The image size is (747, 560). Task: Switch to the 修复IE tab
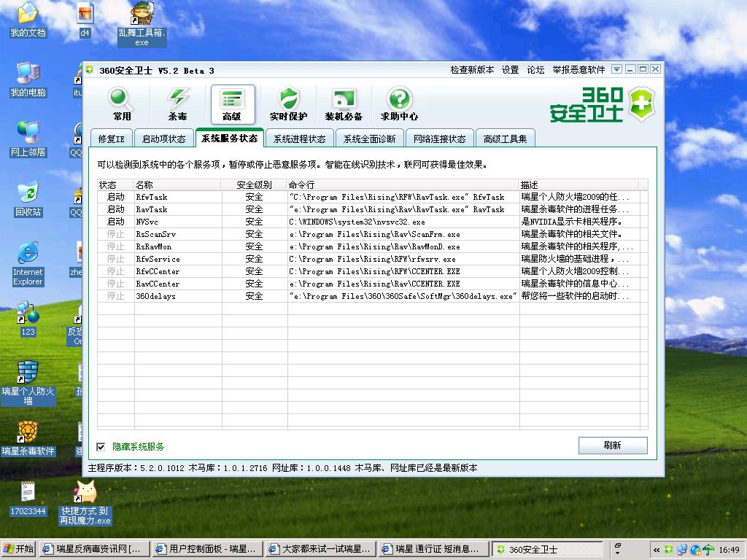[111, 139]
